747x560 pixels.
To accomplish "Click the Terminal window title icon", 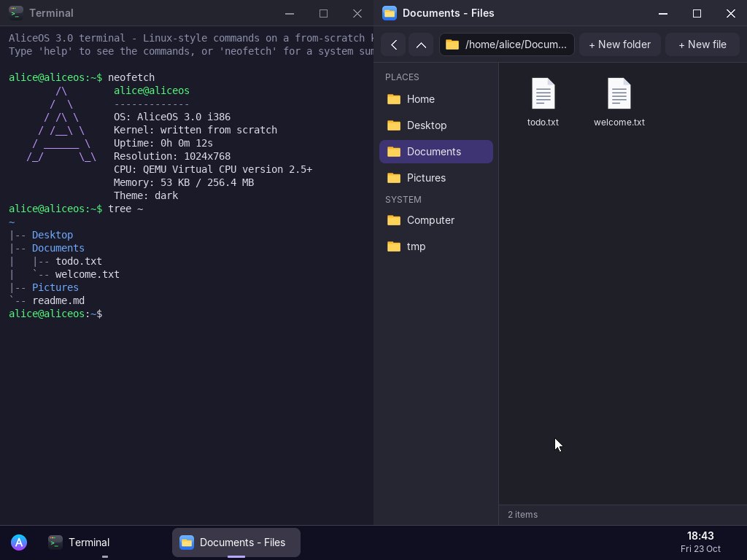I will [x=16, y=13].
